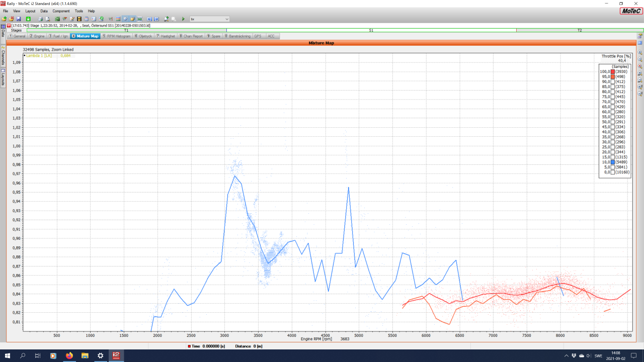Switch to the General worksheet tab
Screen dimensions: 644x362
click(x=17, y=36)
